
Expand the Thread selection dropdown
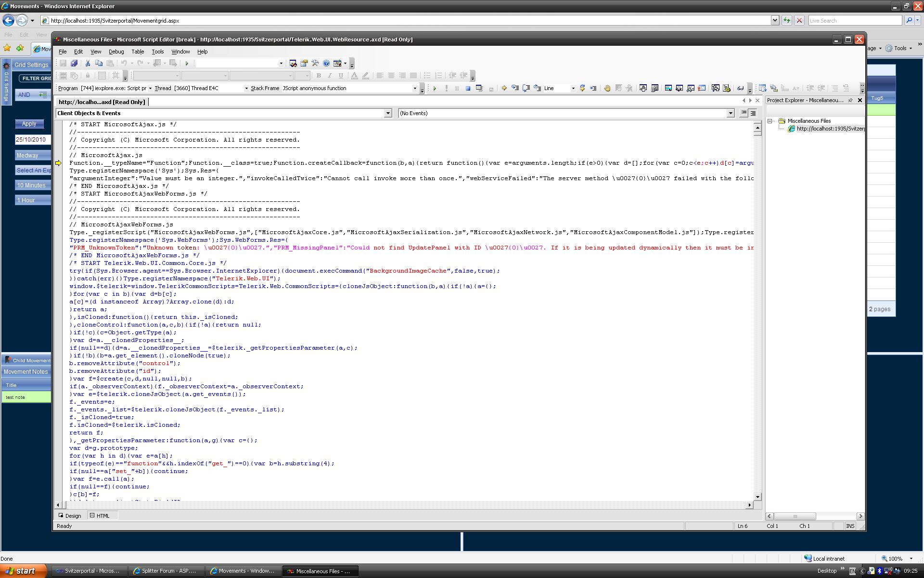pyautogui.click(x=246, y=89)
